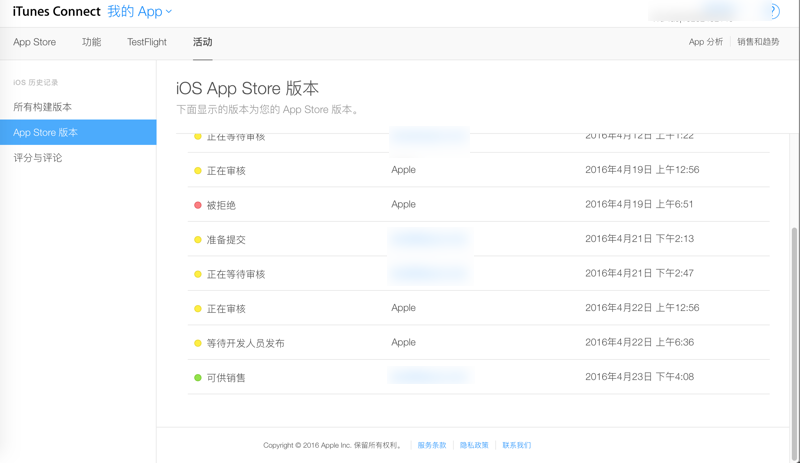Image resolution: width=800 pixels, height=463 pixels.
Task: Click the iTunes Connect title
Action: [56, 11]
